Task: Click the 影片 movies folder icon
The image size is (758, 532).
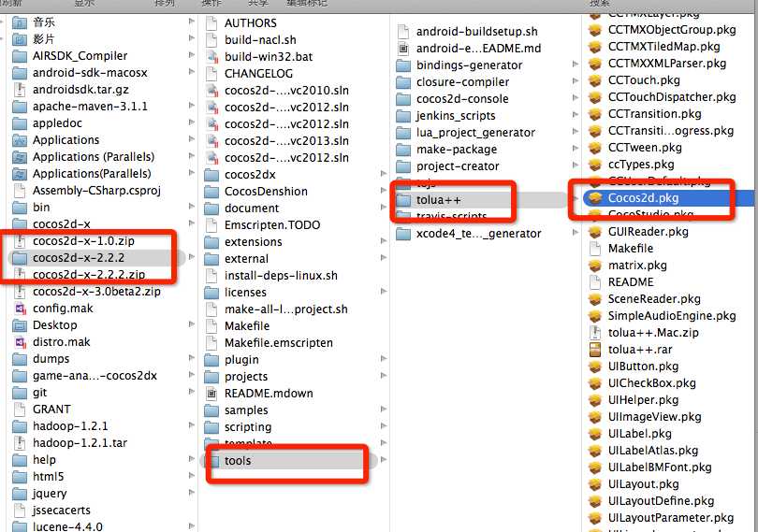Action: click(20, 39)
